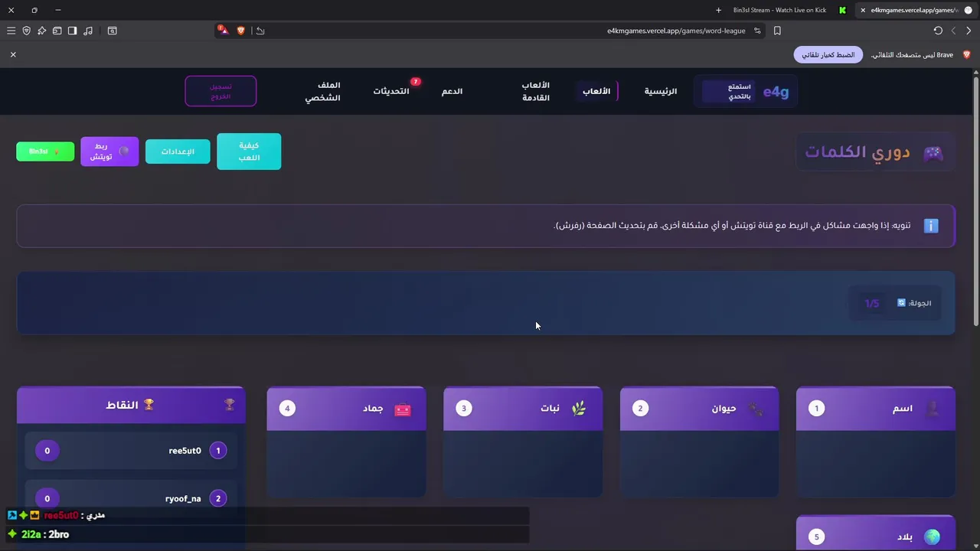Dismiss the default browser infobar
This screenshot has height=551, width=980.
(x=13, y=54)
